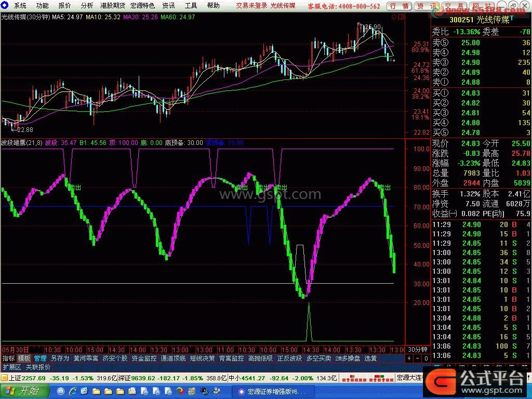Screen dimensions: 532x399
Task: Open the 系统 menu
Action: click(20, 6)
